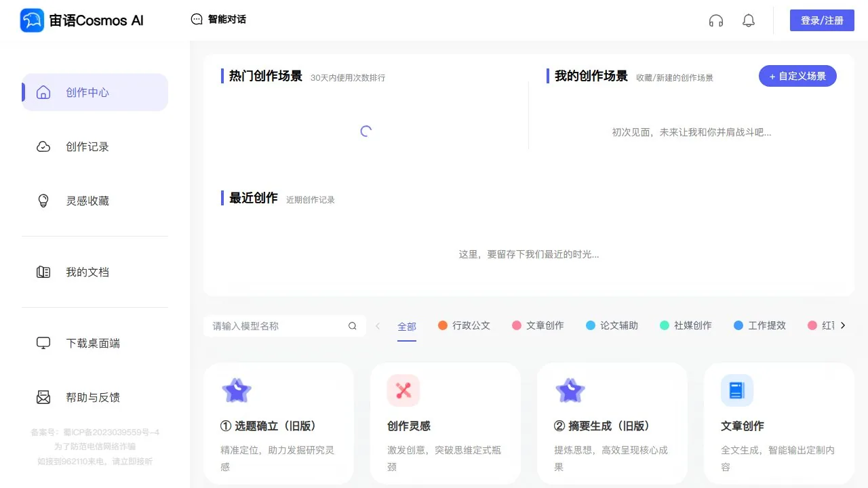The width and height of the screenshot is (868, 488).
Task: Open the 创作灵感 card
Action: pos(446,424)
